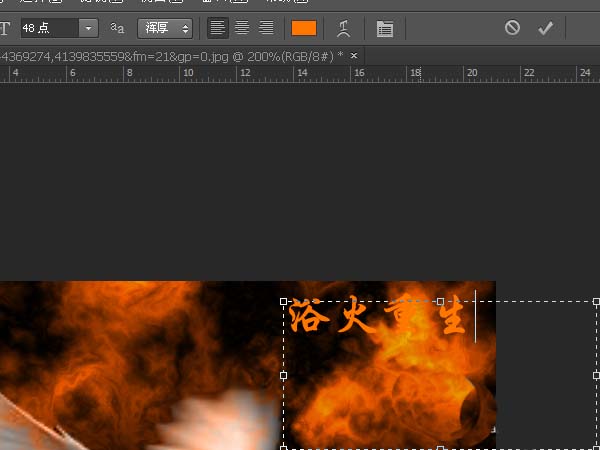Click the anti-aliasing aa icon
Image resolution: width=600 pixels, height=450 pixels.
pos(117,28)
